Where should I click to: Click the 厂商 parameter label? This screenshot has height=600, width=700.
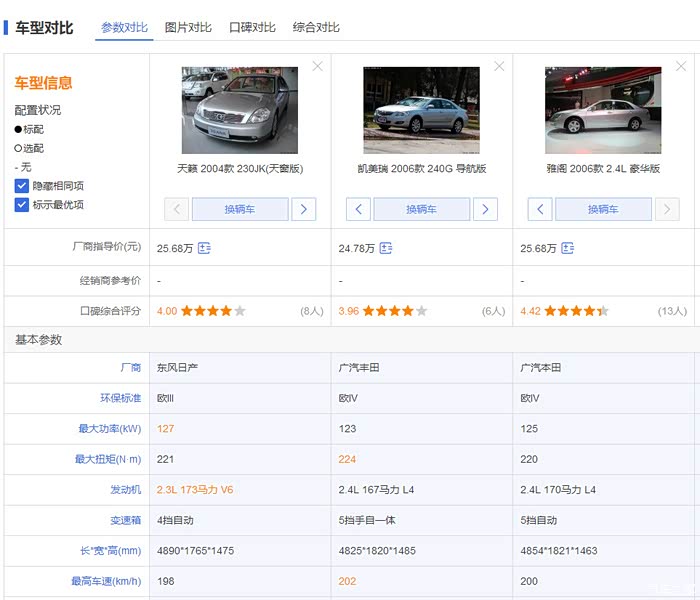coord(130,367)
